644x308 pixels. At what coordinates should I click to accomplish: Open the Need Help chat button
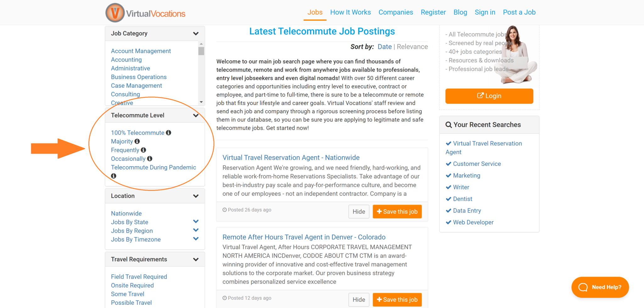(600, 287)
